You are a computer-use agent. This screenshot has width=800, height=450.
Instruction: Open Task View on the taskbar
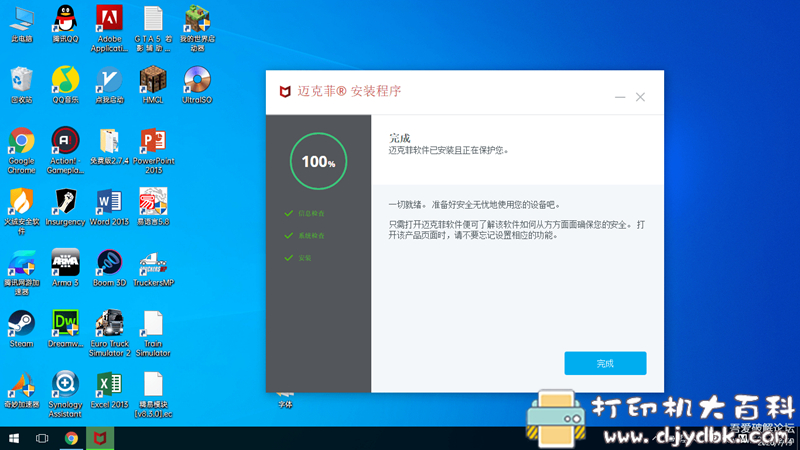tap(42, 438)
